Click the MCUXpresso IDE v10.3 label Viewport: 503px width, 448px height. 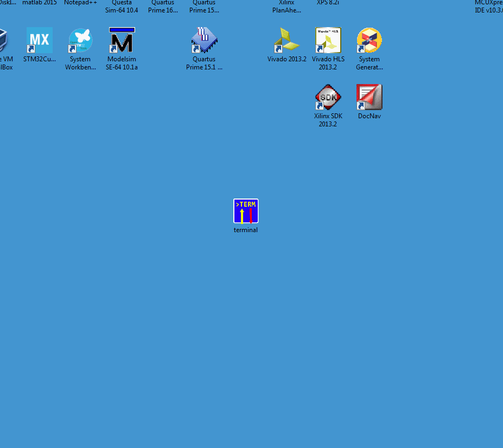488,6
